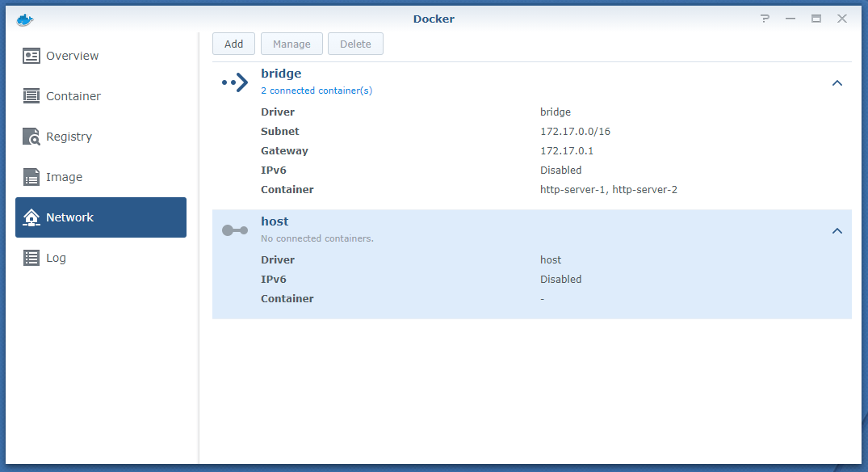868x472 pixels.
Task: Collapse the bridge network details
Action: coord(837,83)
